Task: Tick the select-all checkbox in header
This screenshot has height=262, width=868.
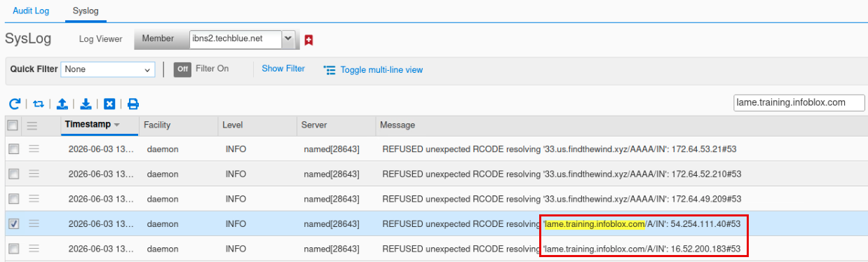Action: click(x=13, y=125)
